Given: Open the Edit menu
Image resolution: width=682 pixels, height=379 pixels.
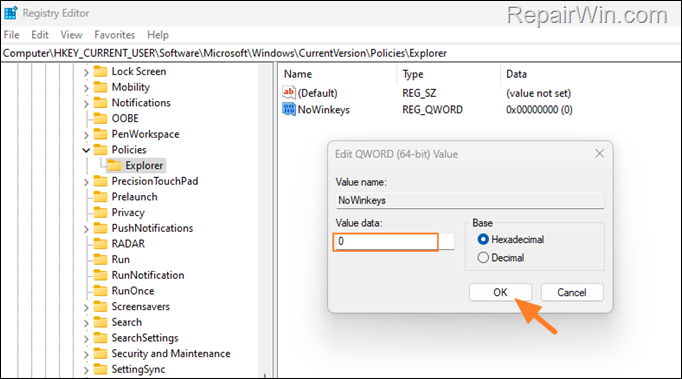Looking at the screenshot, I should click(x=40, y=35).
